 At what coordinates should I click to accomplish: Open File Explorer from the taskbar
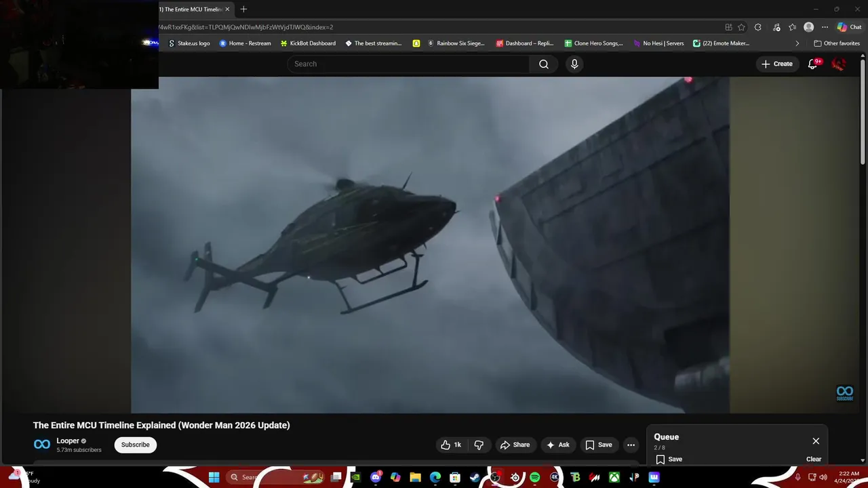415,477
